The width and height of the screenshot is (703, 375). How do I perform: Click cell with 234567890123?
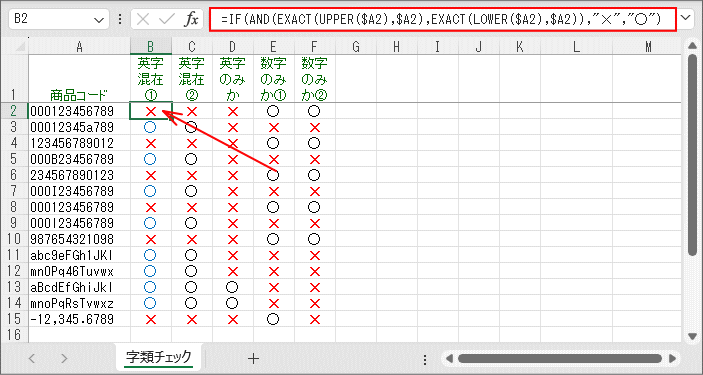[x=79, y=175]
